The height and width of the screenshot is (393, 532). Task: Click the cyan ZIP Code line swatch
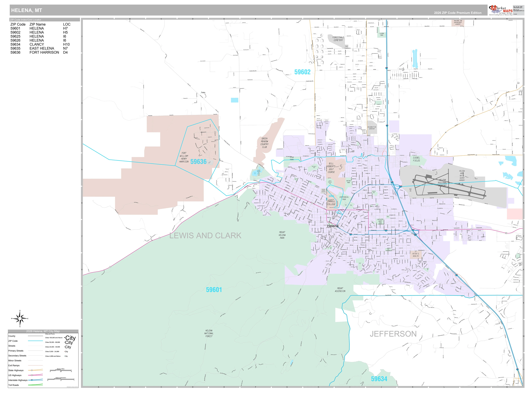coord(35,341)
